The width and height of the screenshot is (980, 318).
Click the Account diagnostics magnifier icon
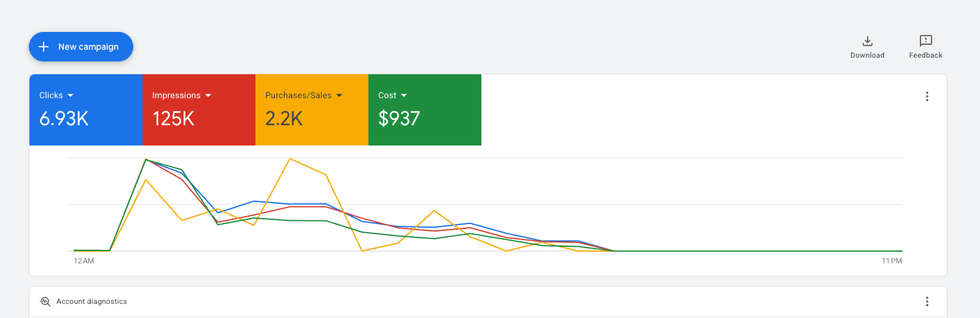click(x=45, y=301)
